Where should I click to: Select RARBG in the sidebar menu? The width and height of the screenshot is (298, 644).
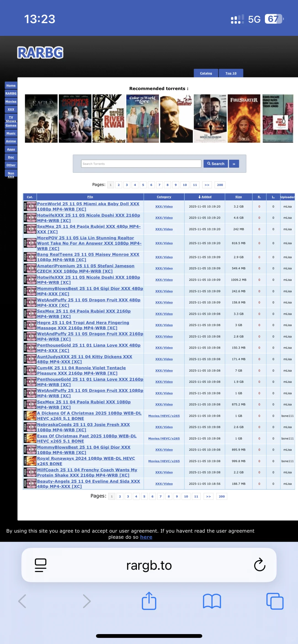(x=11, y=93)
